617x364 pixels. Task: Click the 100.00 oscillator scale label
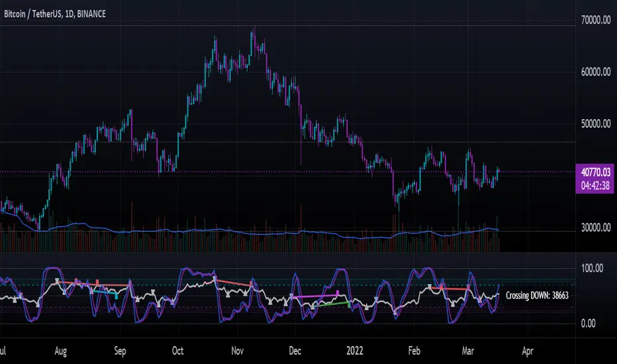[593, 269]
